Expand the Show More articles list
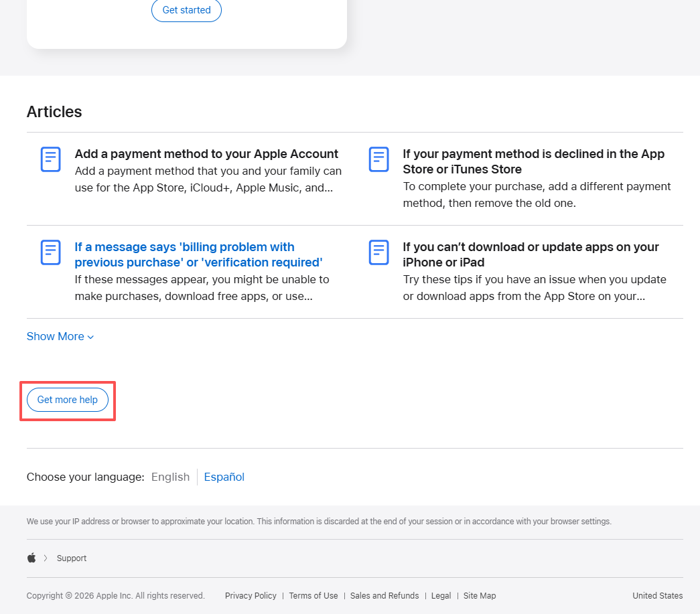 (x=60, y=336)
